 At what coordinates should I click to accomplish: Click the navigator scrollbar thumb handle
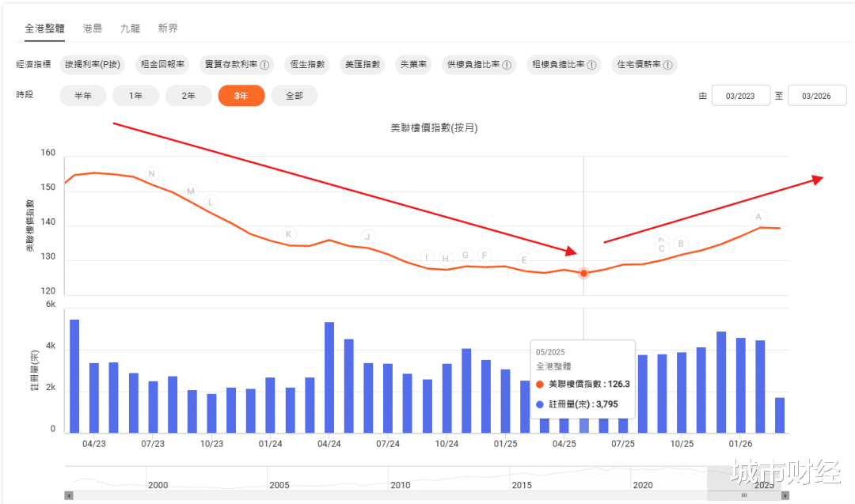[744, 495]
